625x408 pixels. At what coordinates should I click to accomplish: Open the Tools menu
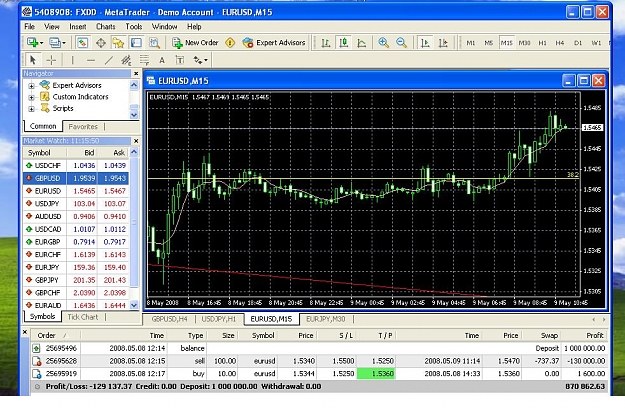click(134, 27)
